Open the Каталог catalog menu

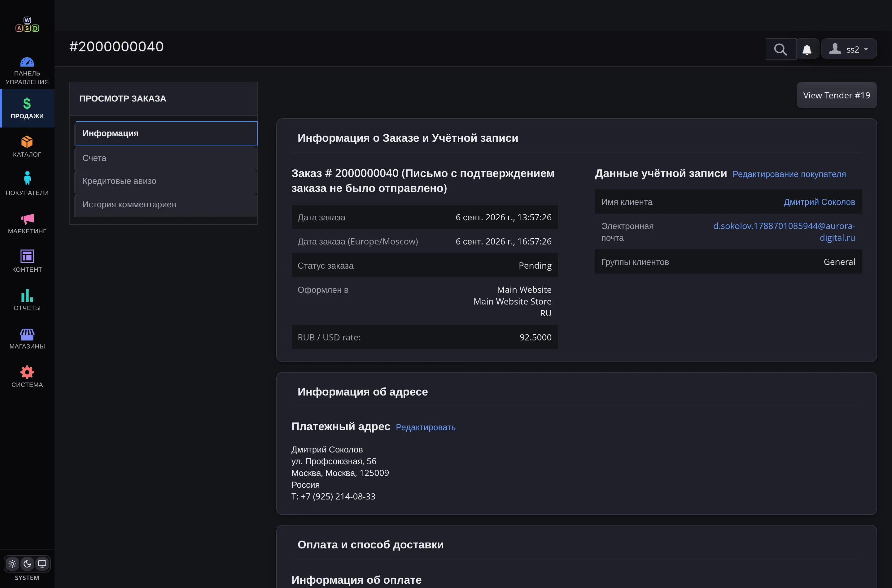point(27,147)
